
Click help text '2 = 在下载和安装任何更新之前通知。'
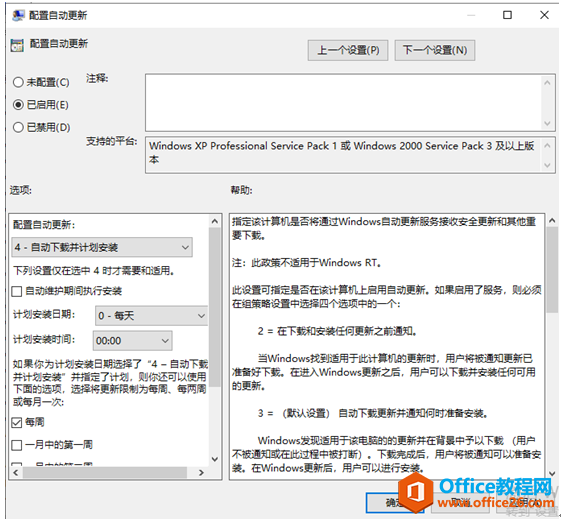tap(337, 331)
